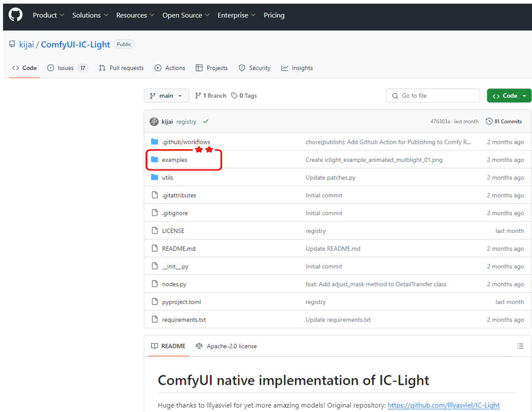Select the Code tab
Viewport: 532px width, 412px height.
click(24, 68)
